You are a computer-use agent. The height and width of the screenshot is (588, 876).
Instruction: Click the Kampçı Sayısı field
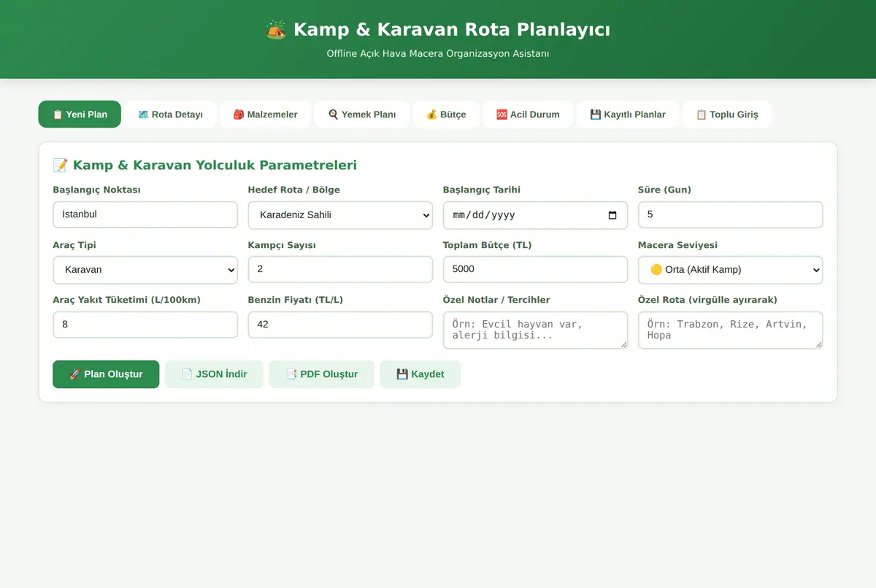(x=340, y=269)
